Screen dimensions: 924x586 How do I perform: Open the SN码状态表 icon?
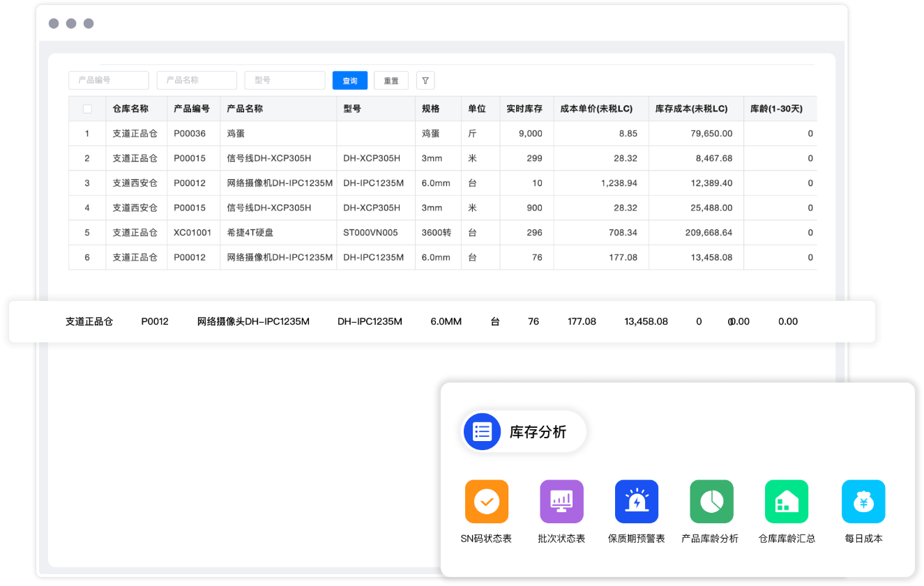486,502
